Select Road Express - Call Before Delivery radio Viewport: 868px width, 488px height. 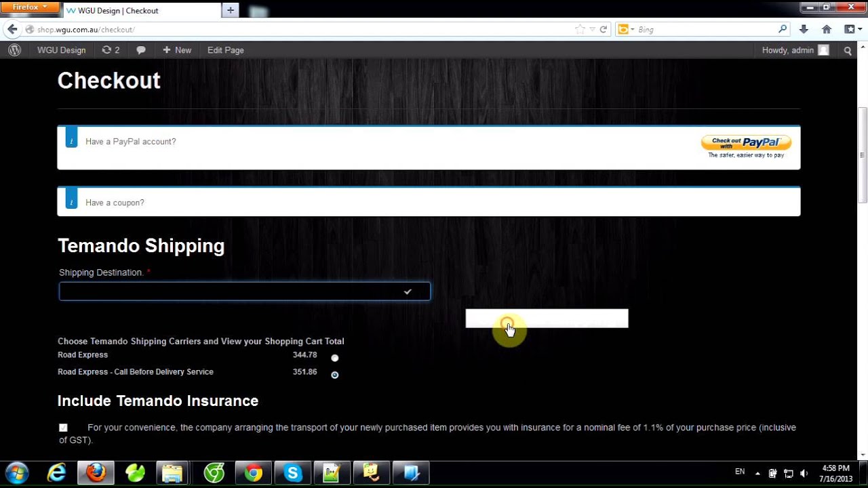point(335,375)
